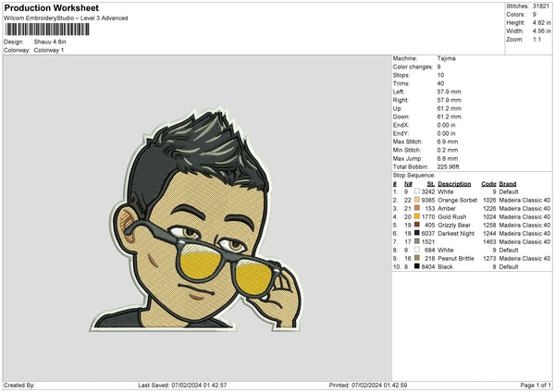Click the Total Bobbin value 225.96ft
Viewport: 555px width, 392px height.
(x=448, y=166)
